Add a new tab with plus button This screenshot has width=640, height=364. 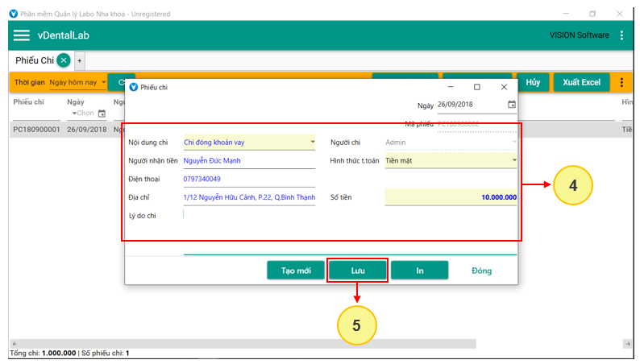click(80, 61)
